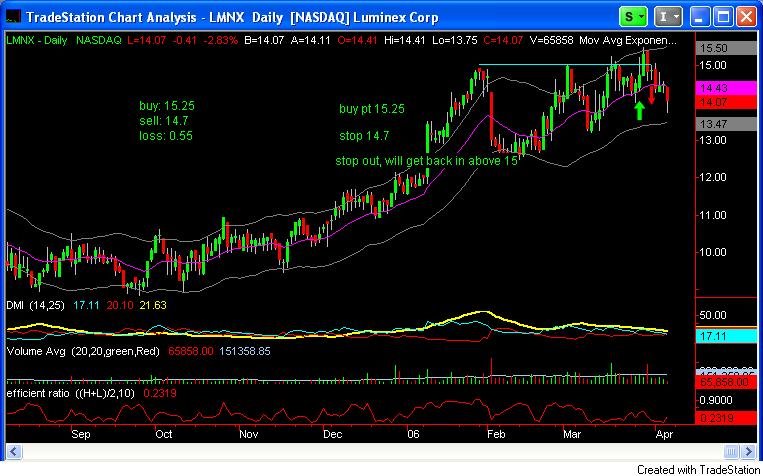Click the 10.00 price axis label
This screenshot has width=763, height=476.
tap(713, 252)
